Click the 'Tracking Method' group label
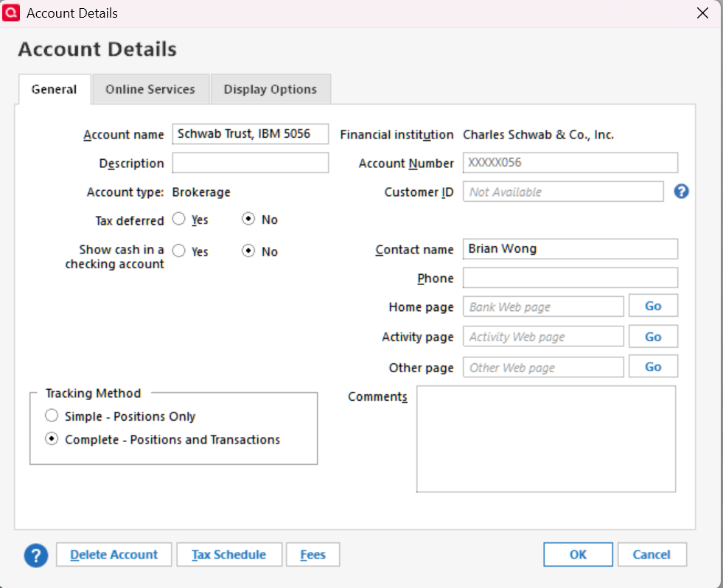The width and height of the screenshot is (723, 588). click(x=93, y=393)
